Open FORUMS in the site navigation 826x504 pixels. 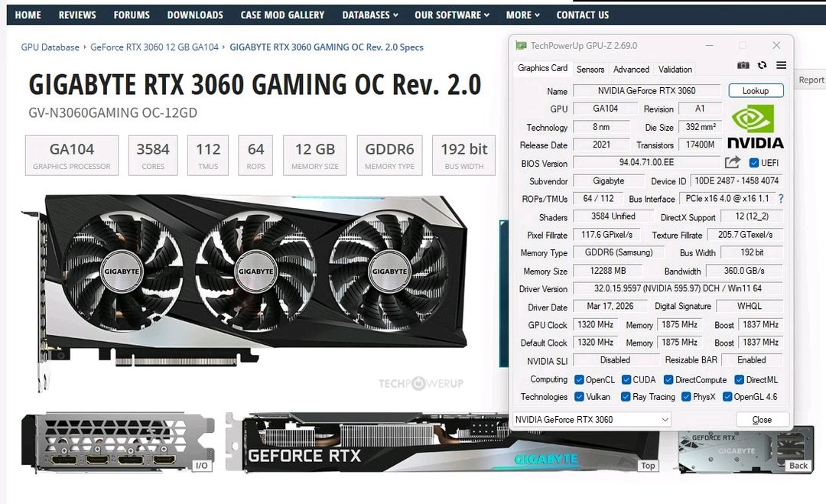132,15
